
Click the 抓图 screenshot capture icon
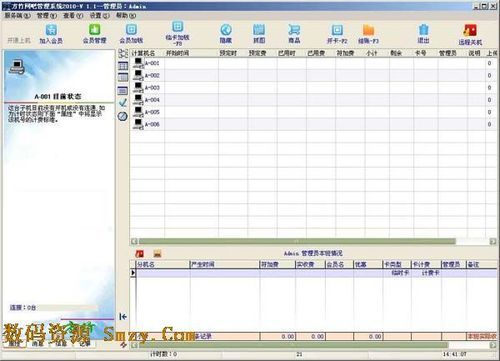(259, 30)
